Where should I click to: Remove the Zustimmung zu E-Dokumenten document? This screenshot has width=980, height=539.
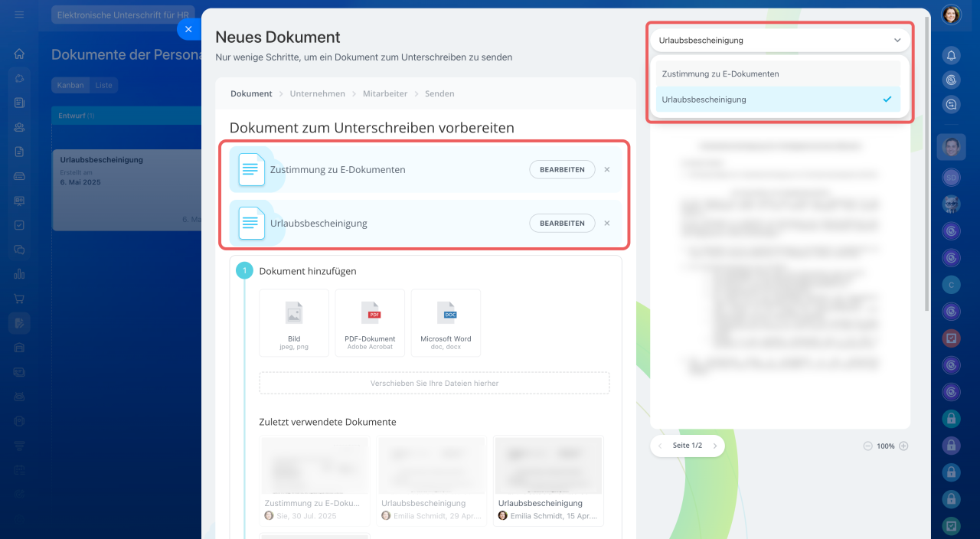tap(607, 170)
